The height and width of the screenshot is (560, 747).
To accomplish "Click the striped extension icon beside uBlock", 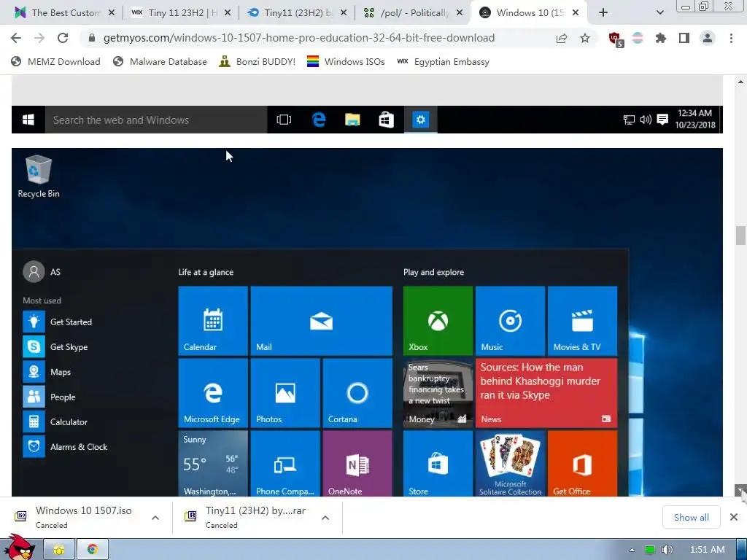I will pyautogui.click(x=638, y=38).
